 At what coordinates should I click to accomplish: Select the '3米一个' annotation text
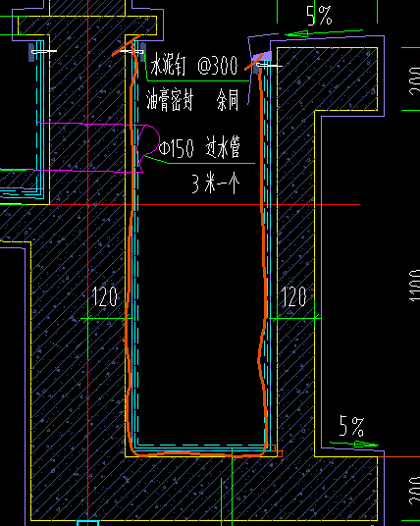216,184
